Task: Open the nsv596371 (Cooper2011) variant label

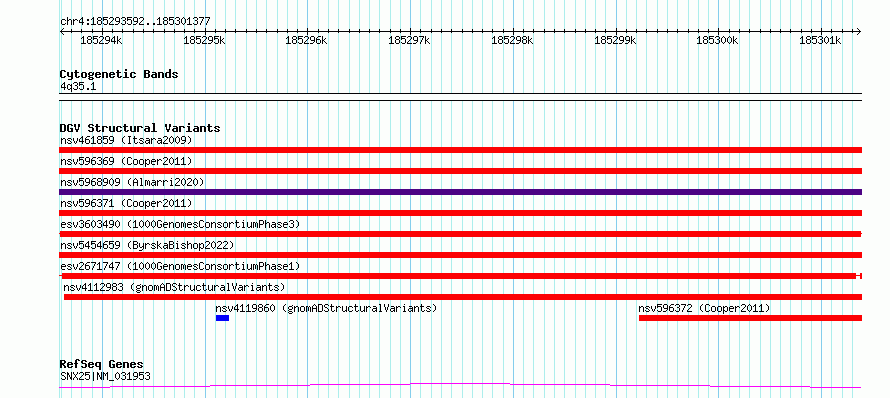Action: 126,203
